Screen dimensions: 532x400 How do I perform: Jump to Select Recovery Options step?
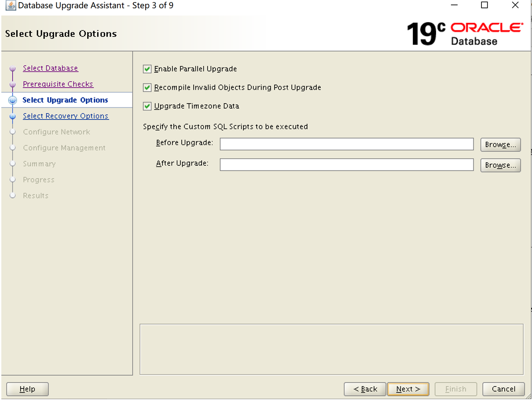coord(66,116)
